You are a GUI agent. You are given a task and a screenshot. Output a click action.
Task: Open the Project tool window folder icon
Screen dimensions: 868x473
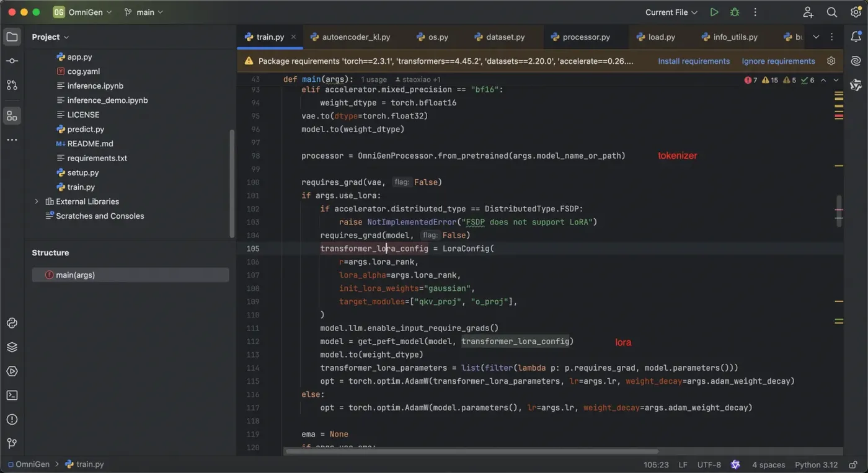[12, 37]
